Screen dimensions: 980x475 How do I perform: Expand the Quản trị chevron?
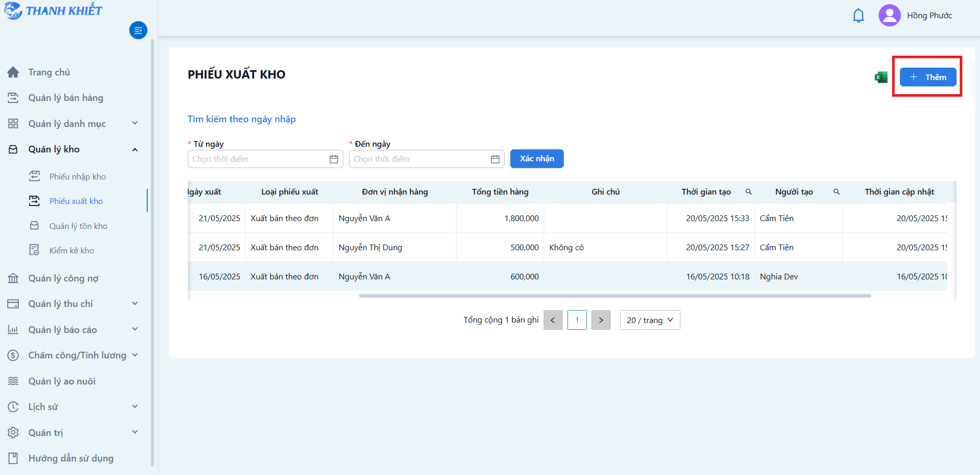[135, 432]
